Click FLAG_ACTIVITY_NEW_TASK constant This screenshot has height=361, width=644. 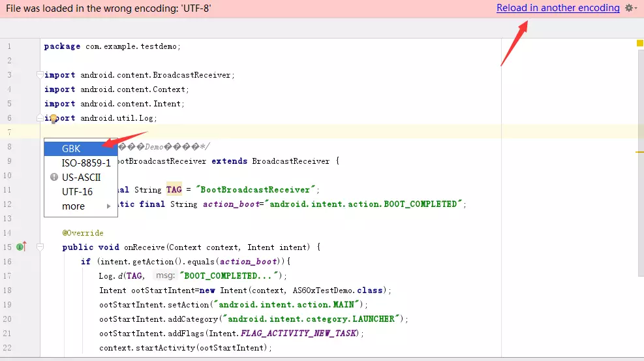300,333
